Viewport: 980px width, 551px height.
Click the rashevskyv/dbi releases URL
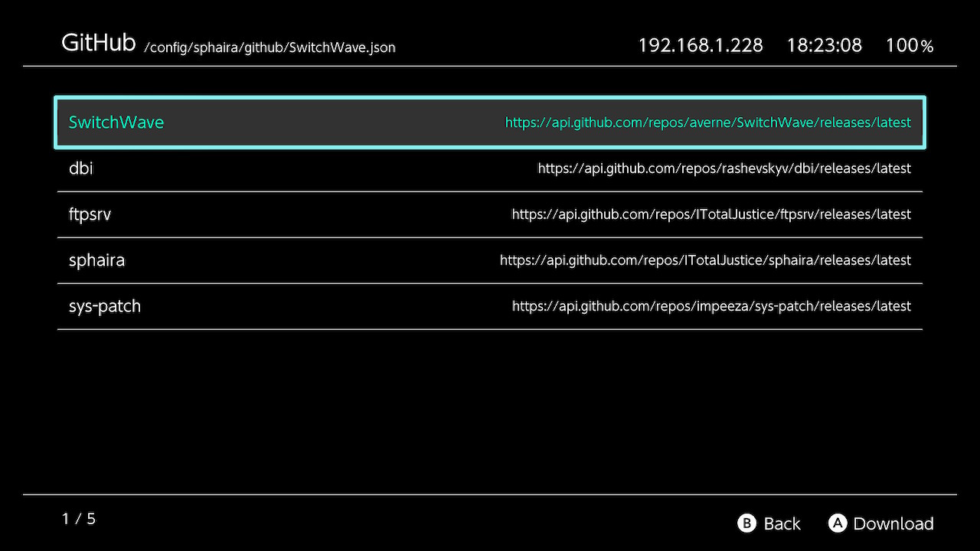click(724, 168)
